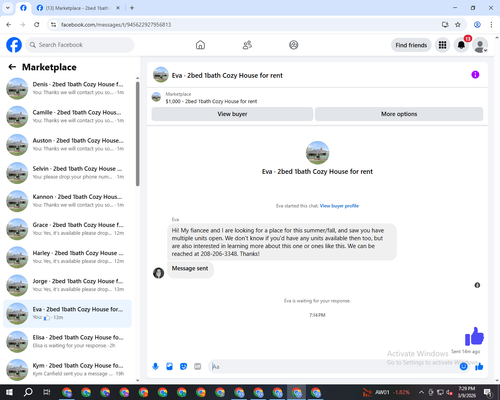View site information icon in address bar
Image resolution: width=500 pixels, height=400 pixels.
[x=53, y=25]
